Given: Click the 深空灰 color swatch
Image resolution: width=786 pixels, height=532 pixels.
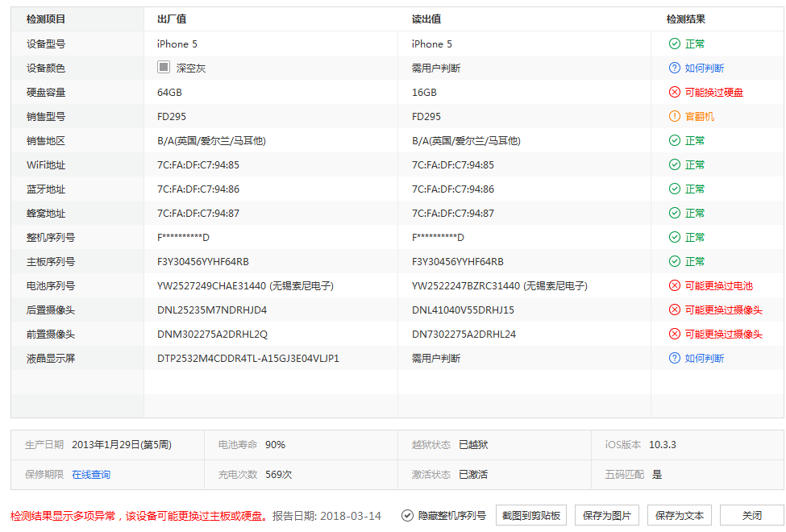Looking at the screenshot, I should coord(163,68).
